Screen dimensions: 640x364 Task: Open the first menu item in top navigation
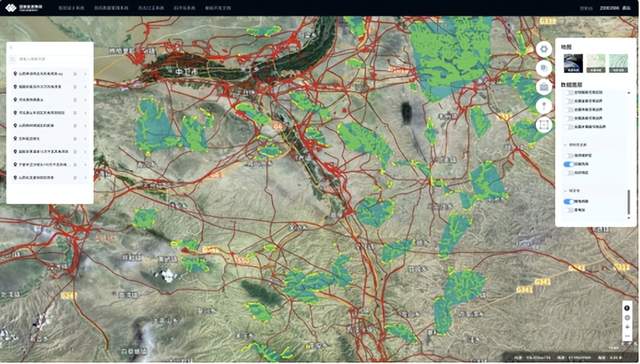[71, 8]
